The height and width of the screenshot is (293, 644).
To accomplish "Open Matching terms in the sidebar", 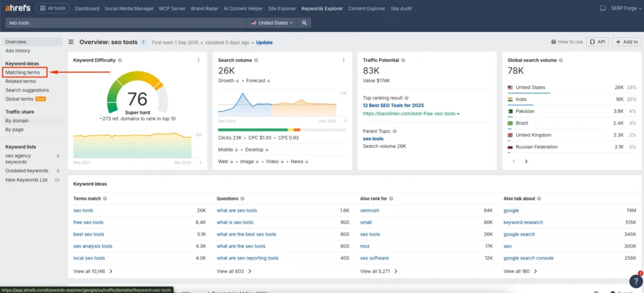I will [x=22, y=73].
